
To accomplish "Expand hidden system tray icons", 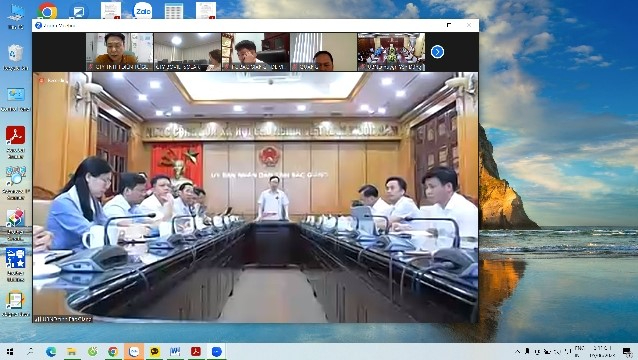I will 518,351.
